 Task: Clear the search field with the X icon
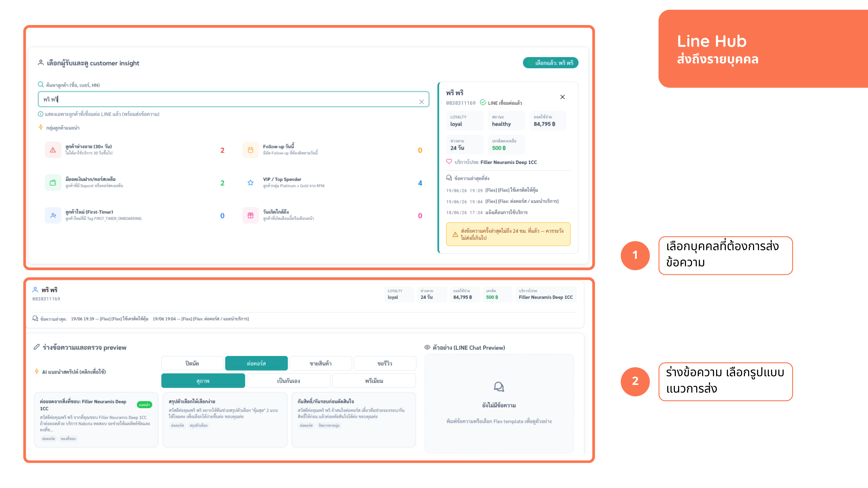(x=422, y=102)
